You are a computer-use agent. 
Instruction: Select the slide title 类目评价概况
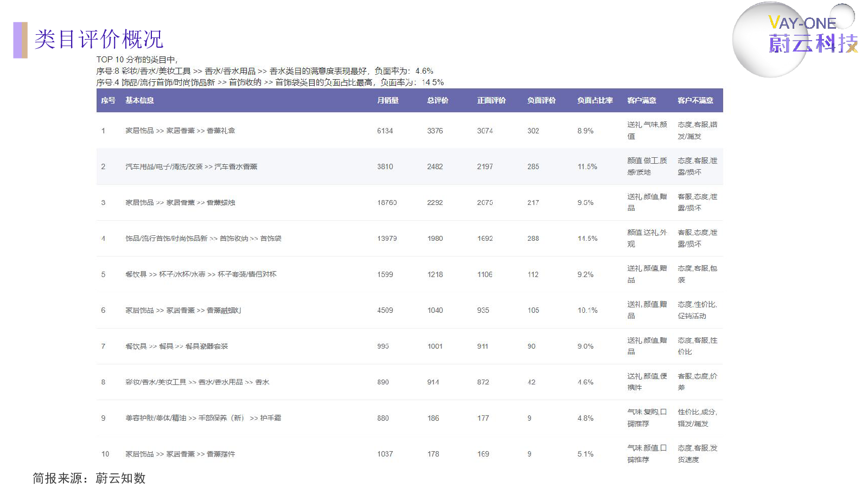tap(99, 40)
